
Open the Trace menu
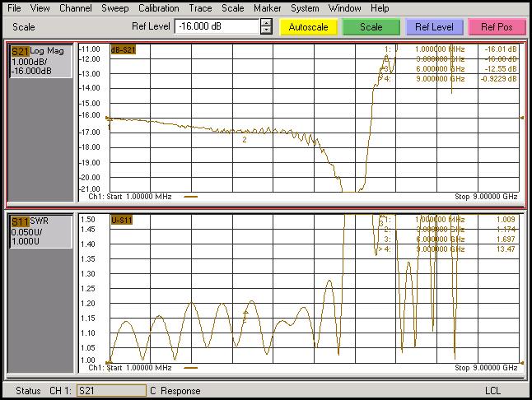[200, 8]
